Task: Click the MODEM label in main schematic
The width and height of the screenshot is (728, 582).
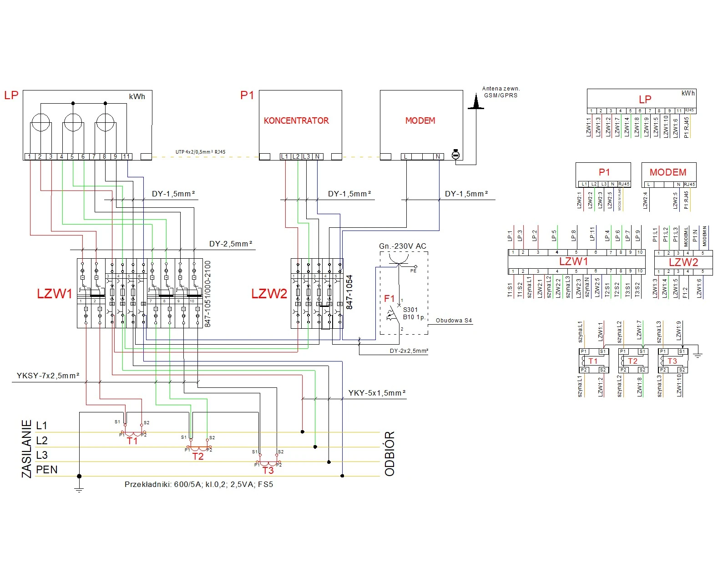Action: (x=420, y=120)
